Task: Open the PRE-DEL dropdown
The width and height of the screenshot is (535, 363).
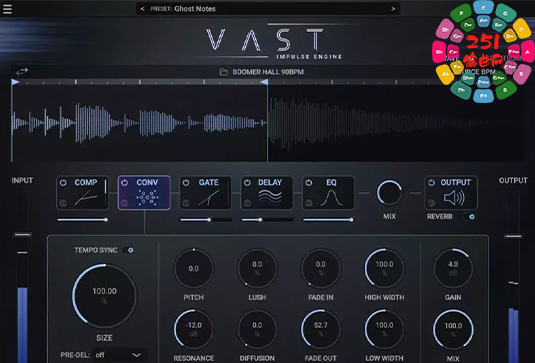Action: point(119,355)
